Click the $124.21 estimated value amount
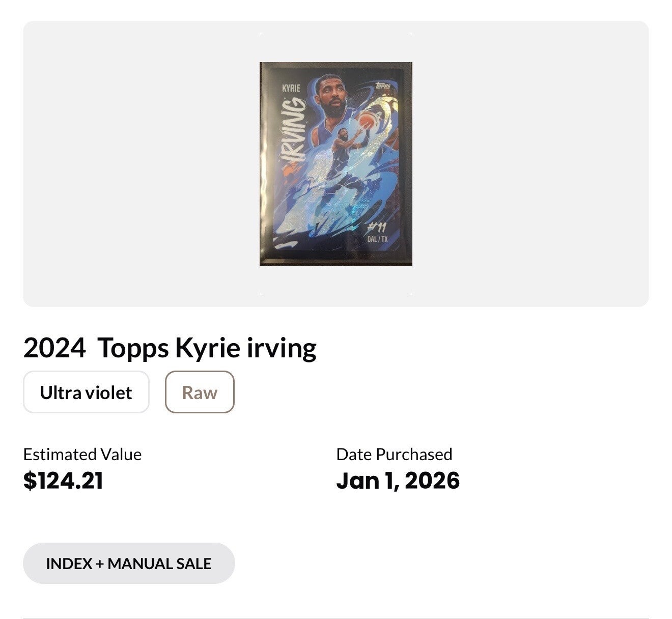672x619 pixels. (x=63, y=481)
